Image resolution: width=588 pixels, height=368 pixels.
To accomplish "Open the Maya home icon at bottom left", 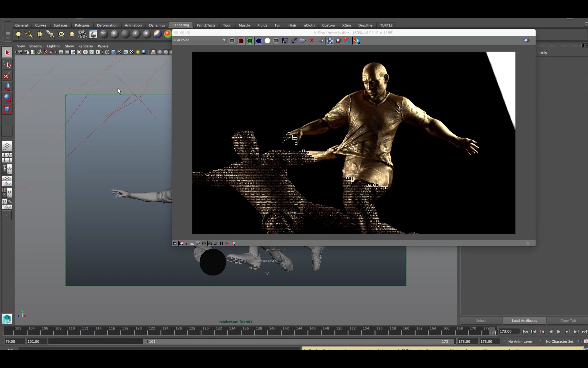I will coord(7,319).
